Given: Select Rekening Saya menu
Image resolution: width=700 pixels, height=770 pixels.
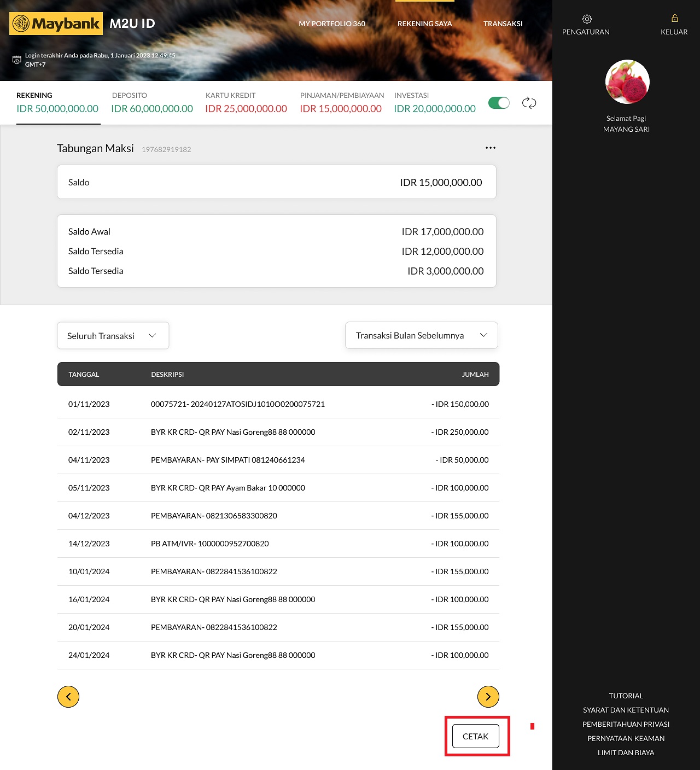Looking at the screenshot, I should [425, 24].
